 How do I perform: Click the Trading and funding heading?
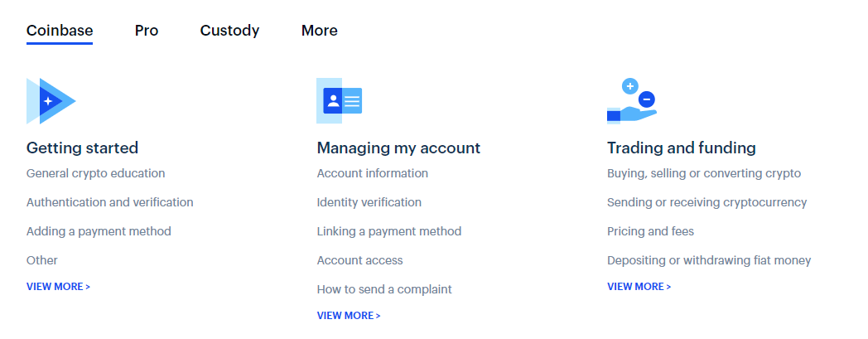(x=681, y=148)
